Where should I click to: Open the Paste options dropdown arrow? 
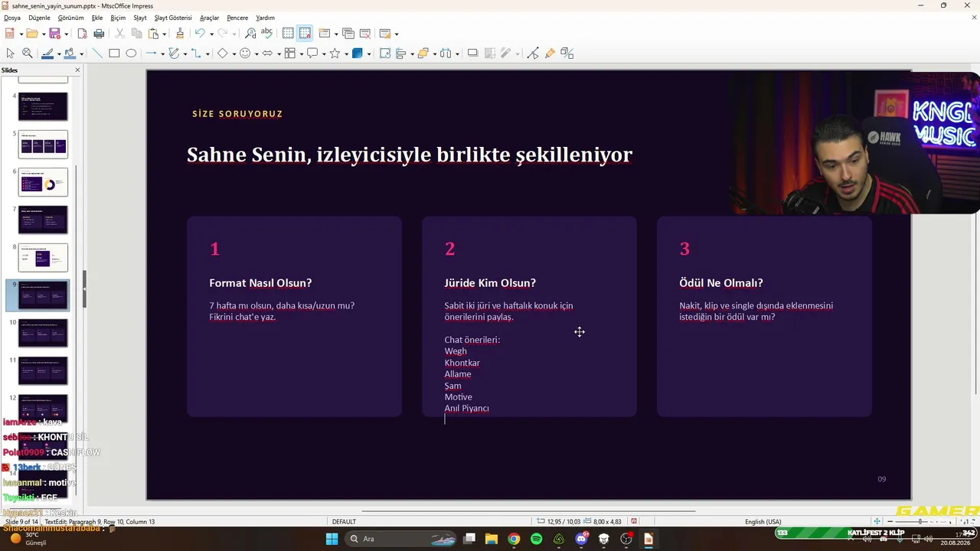point(164,34)
